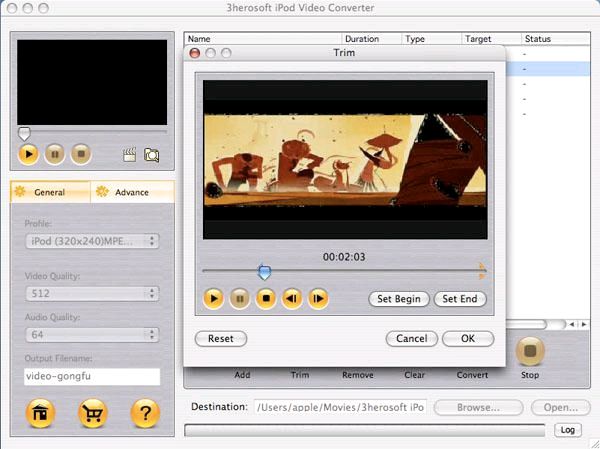Pause playback in Trim dialog
The image size is (600, 449).
tap(240, 298)
